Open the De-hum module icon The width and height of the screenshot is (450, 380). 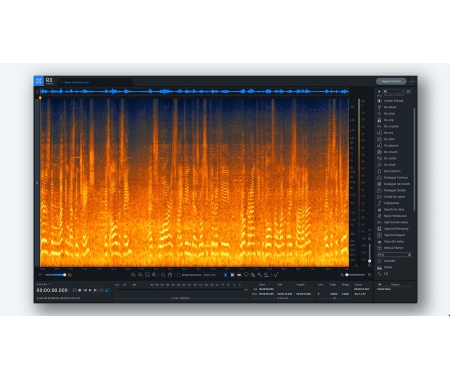coord(379,139)
